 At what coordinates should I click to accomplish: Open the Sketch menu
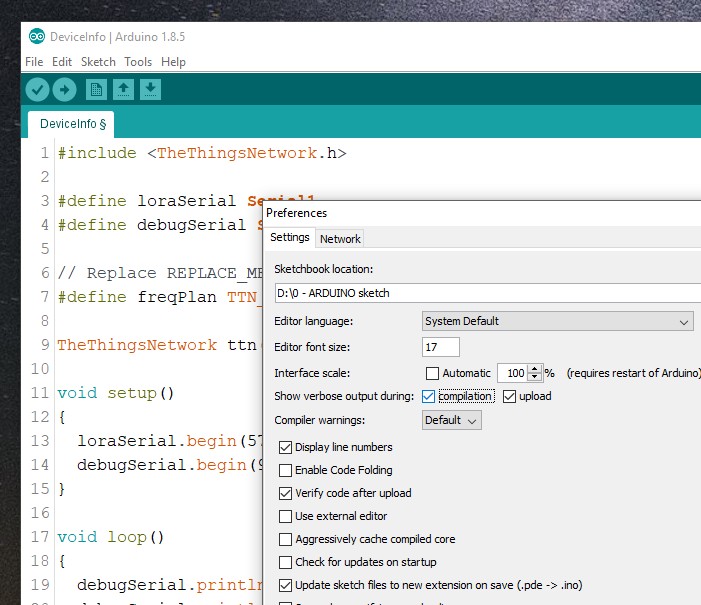click(98, 62)
